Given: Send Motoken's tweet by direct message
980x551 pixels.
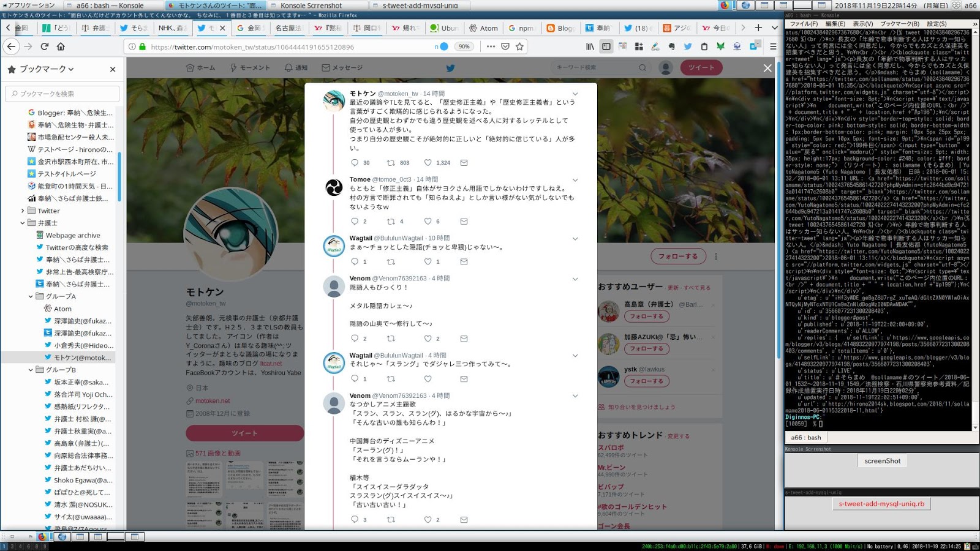Looking at the screenshot, I should pyautogui.click(x=464, y=163).
